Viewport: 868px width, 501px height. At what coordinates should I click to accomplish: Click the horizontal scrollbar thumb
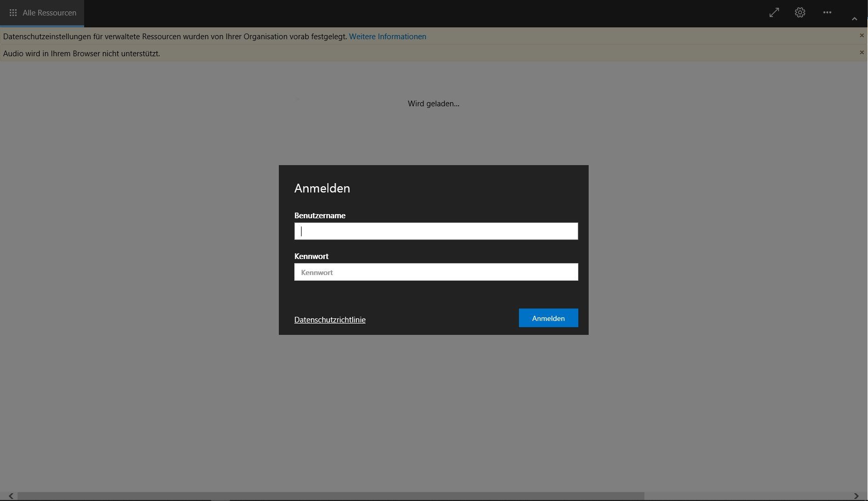pyautogui.click(x=330, y=496)
